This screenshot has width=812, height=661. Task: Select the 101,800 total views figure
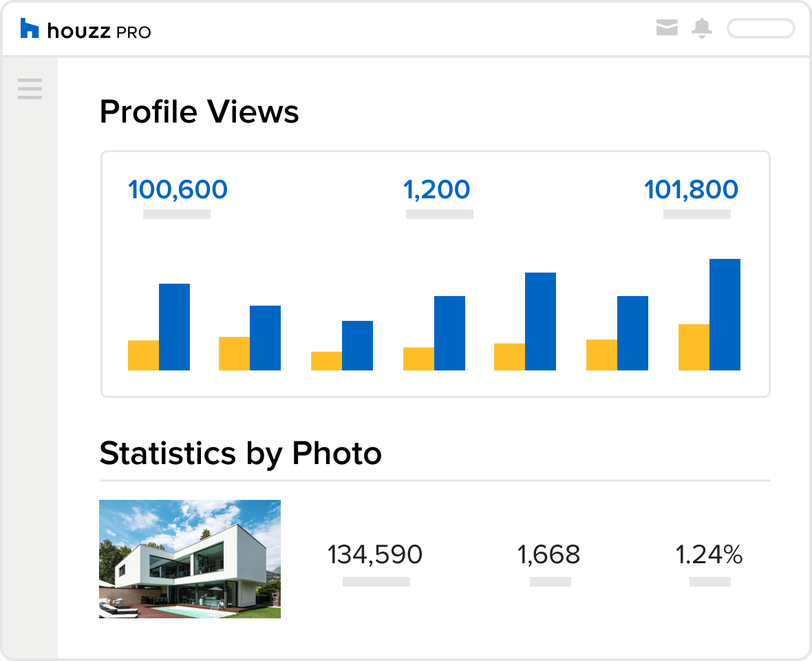click(x=691, y=189)
